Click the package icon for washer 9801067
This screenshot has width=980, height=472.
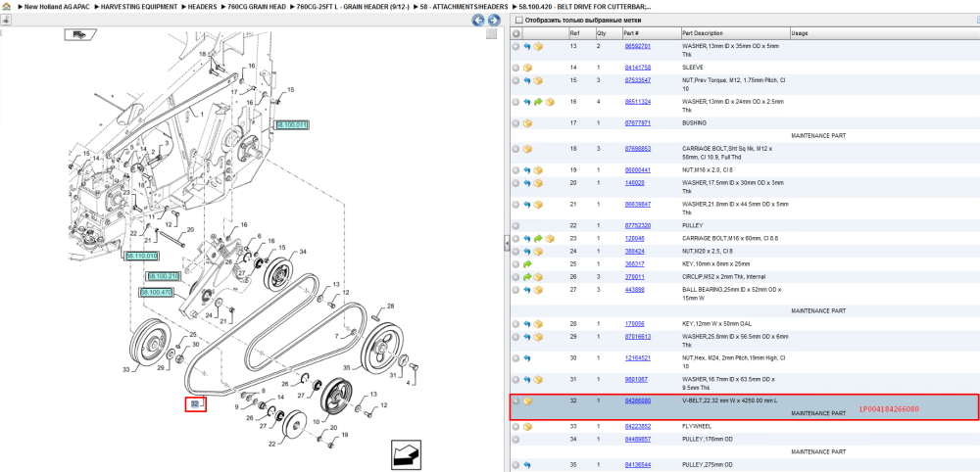pos(538,380)
